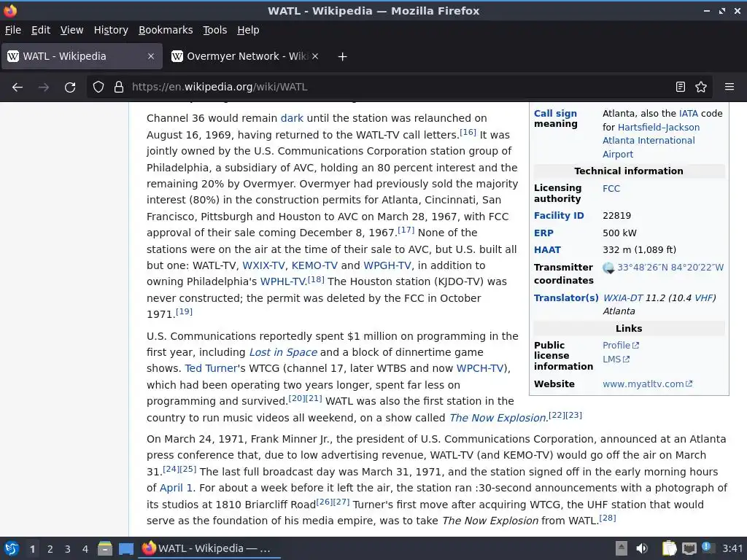This screenshot has width=747, height=560.
Task: Open clipboard manager tray icon
Action: tap(669, 548)
